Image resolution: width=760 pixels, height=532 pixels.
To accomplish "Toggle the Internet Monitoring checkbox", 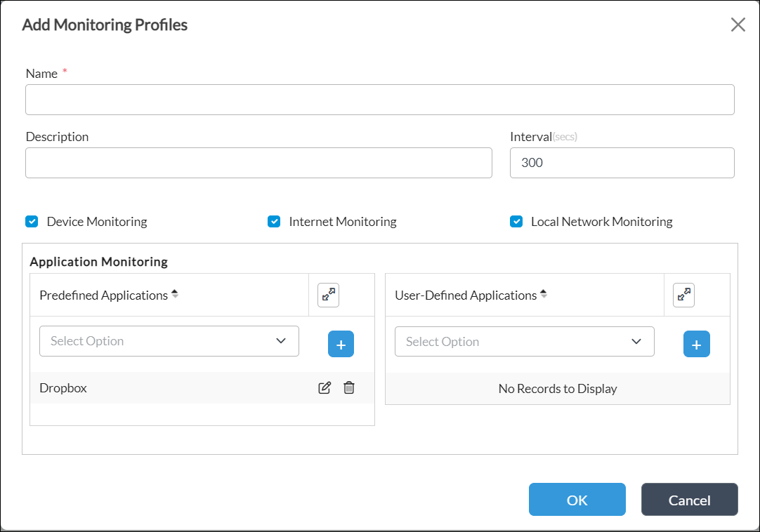I will coord(274,222).
